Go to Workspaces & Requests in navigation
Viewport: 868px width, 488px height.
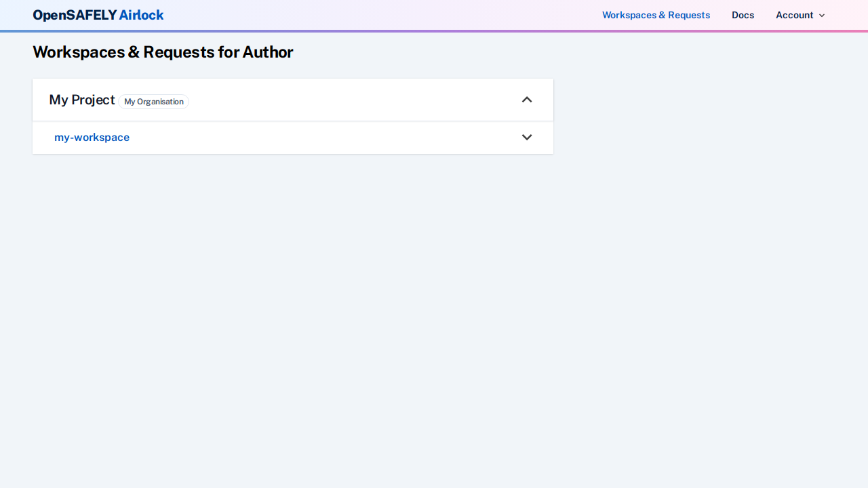coord(656,15)
